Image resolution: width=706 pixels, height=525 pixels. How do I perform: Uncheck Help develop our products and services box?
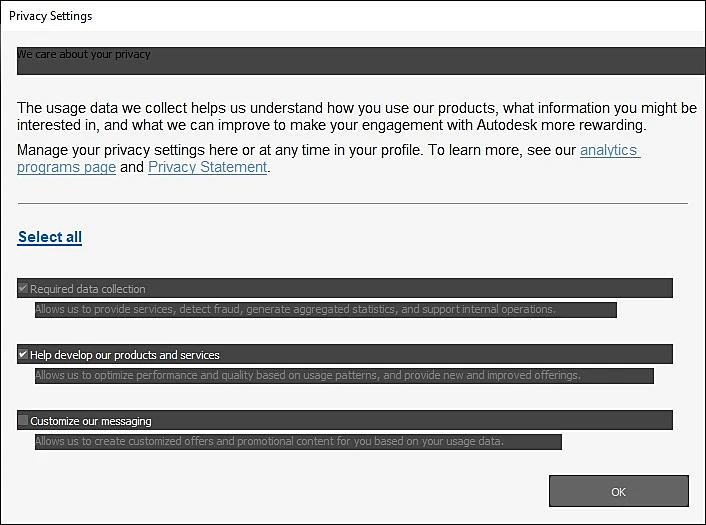23,354
